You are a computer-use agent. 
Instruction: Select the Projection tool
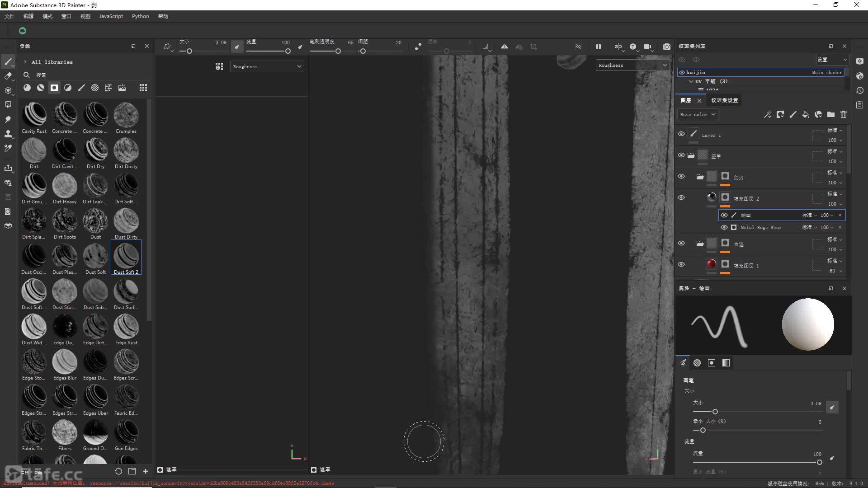[x=8, y=90]
